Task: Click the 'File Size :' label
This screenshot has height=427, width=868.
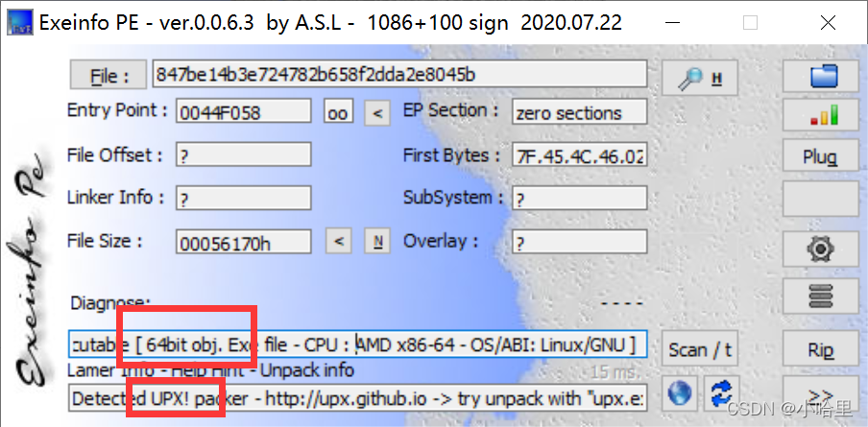Action: pyautogui.click(x=105, y=241)
